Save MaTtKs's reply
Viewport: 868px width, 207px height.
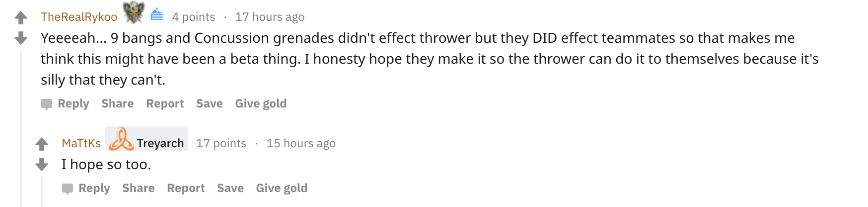[230, 188]
